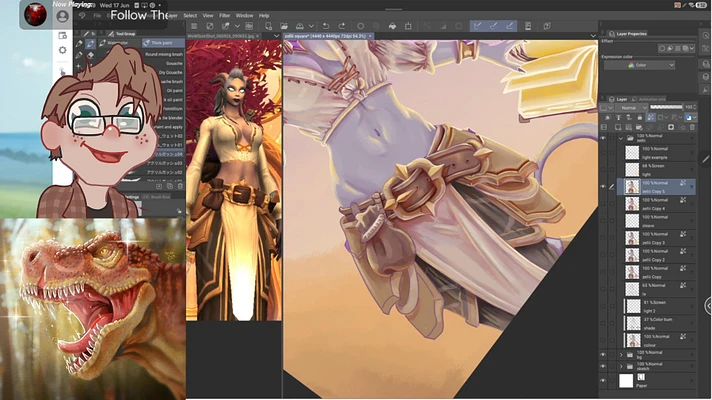The width and height of the screenshot is (712, 400).
Task: Select the light 2 layer row
Action: click(x=658, y=306)
